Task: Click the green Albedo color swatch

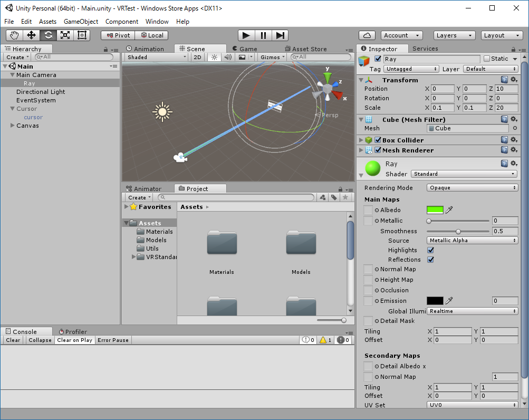Action: point(435,209)
